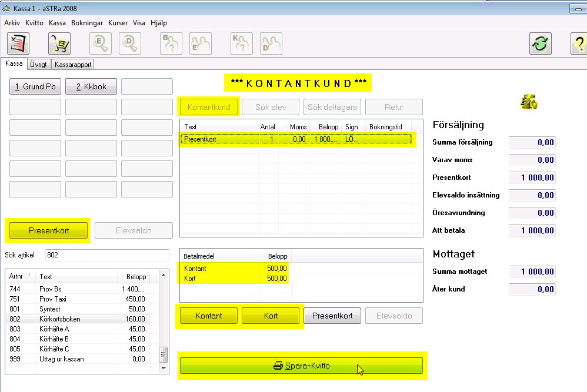Pay with the Kort button

pos(271,316)
